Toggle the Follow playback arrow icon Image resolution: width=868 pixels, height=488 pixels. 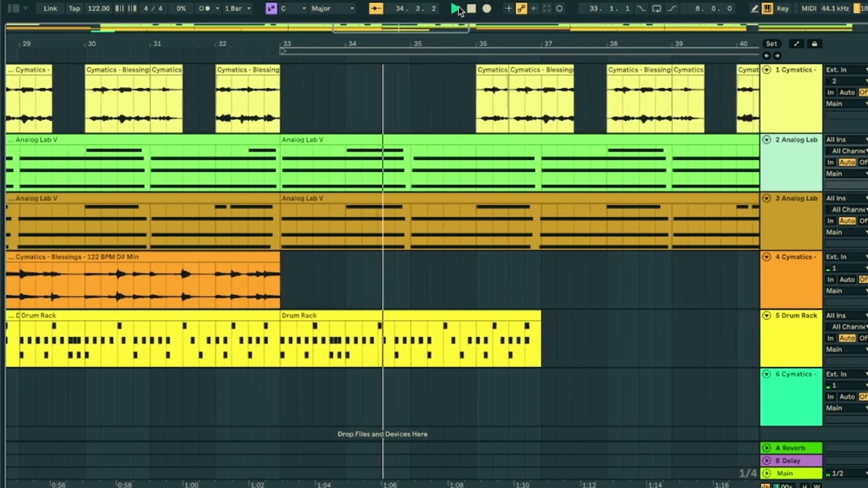coord(376,9)
